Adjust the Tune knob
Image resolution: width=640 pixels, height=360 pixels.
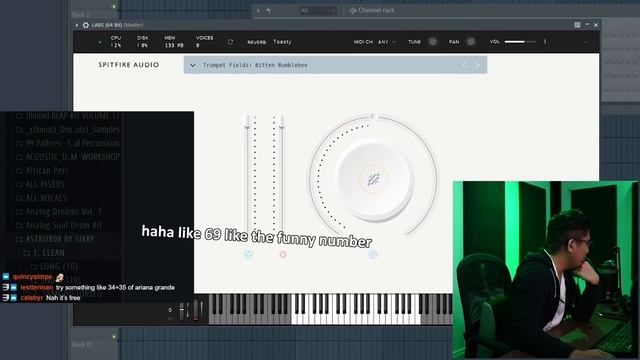433,42
